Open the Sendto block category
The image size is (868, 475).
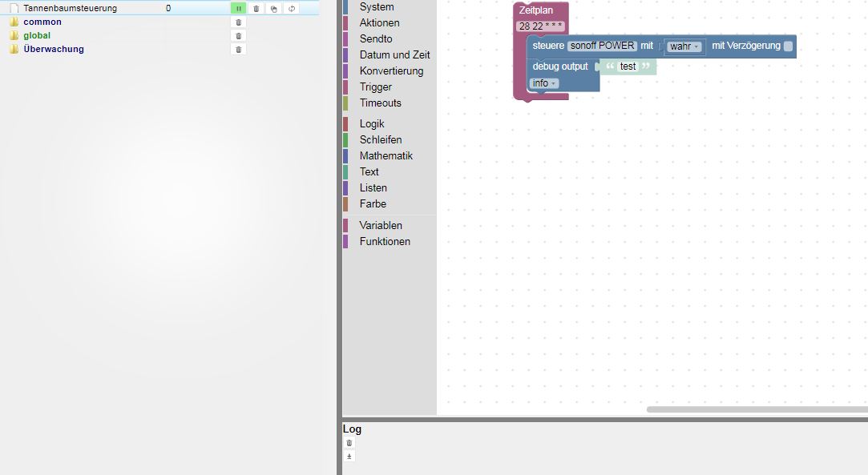click(376, 38)
